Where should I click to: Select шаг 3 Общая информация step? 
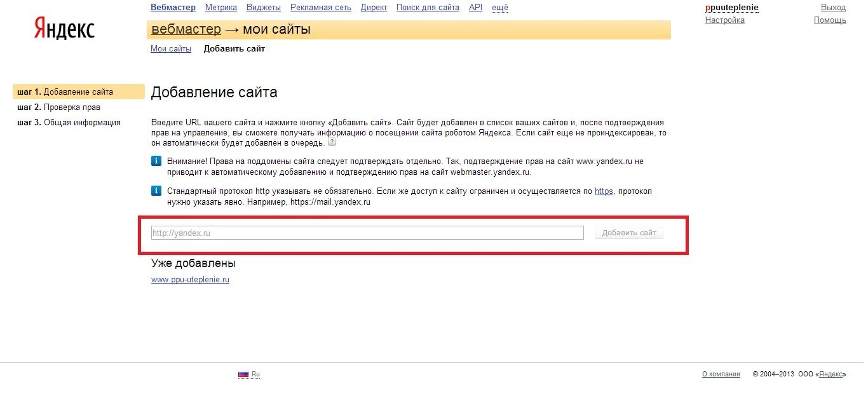point(69,123)
